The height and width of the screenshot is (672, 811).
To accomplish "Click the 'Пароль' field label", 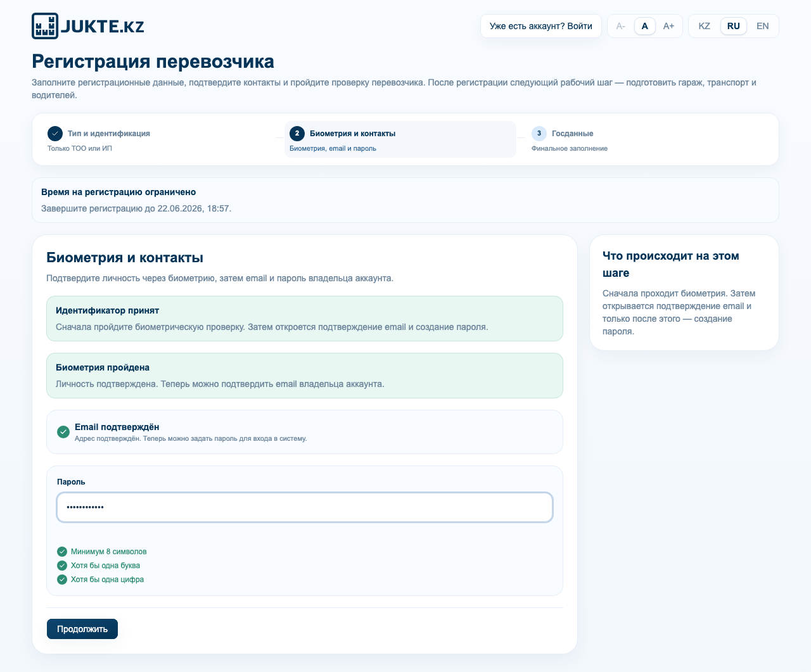I will pos(71,482).
